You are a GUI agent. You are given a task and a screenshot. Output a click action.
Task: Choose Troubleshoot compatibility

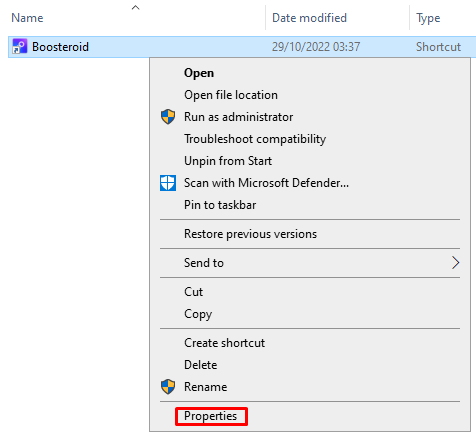[x=255, y=139]
